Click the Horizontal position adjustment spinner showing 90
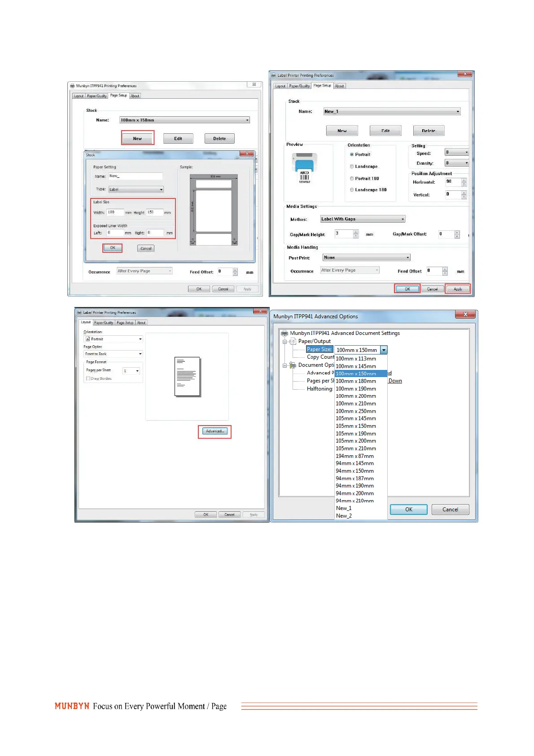Image resolution: width=534 pixels, height=756 pixels. 456,182
